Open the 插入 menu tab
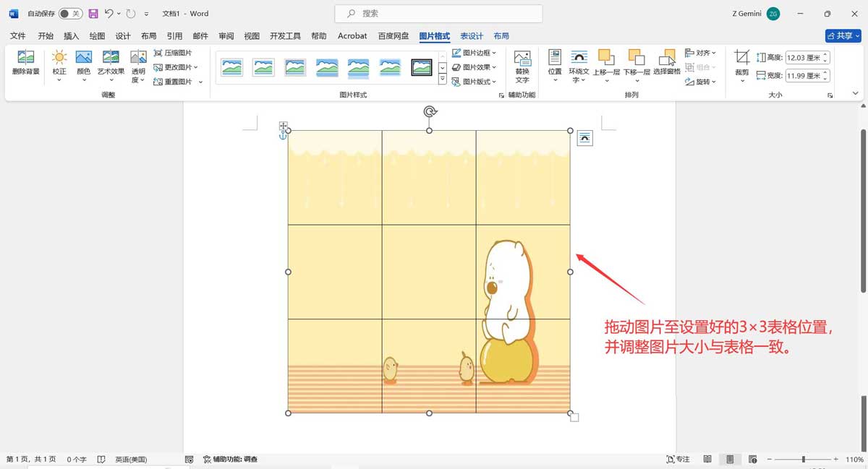This screenshot has height=469, width=868. pyautogui.click(x=70, y=35)
